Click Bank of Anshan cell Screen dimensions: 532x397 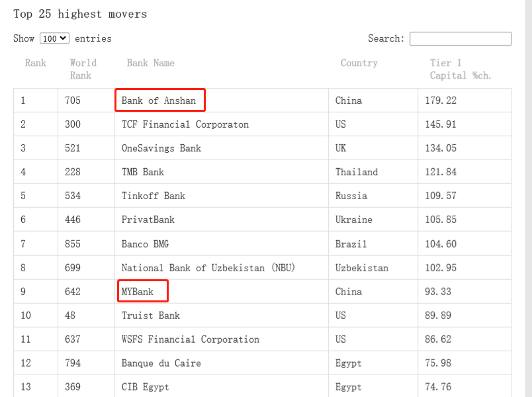pos(159,101)
